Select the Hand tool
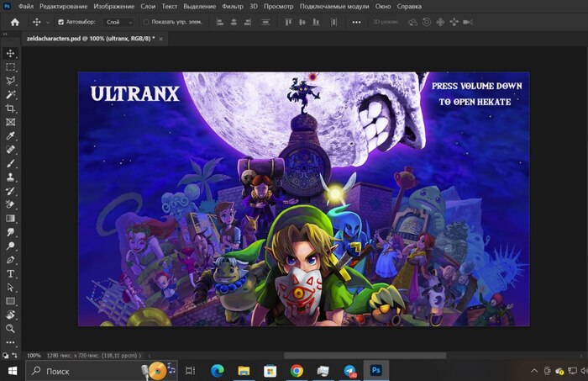The image size is (588, 381). 11,315
